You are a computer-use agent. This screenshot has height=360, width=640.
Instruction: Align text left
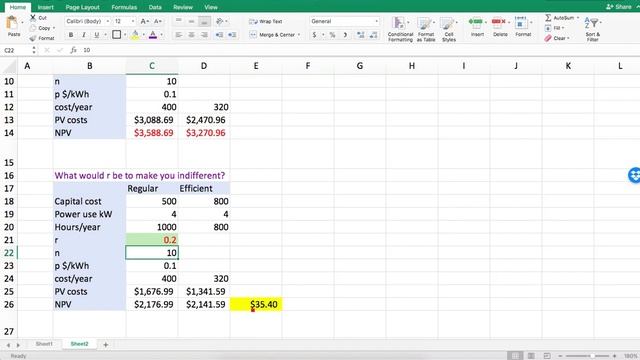pyautogui.click(x=178, y=35)
